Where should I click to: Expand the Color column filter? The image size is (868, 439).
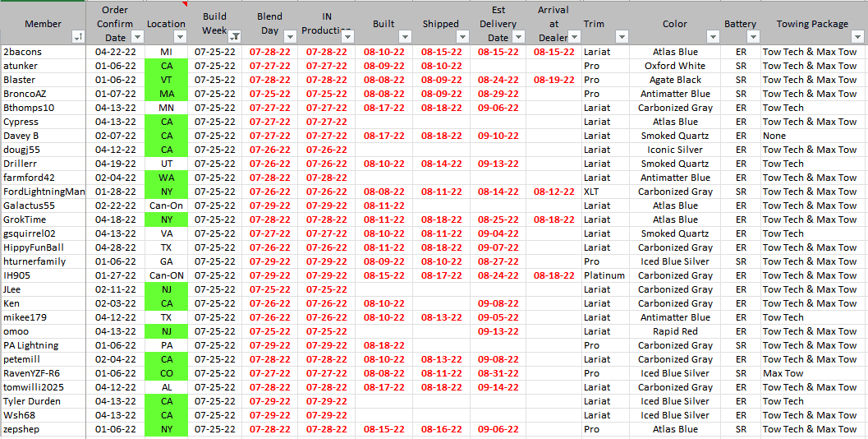[711, 37]
